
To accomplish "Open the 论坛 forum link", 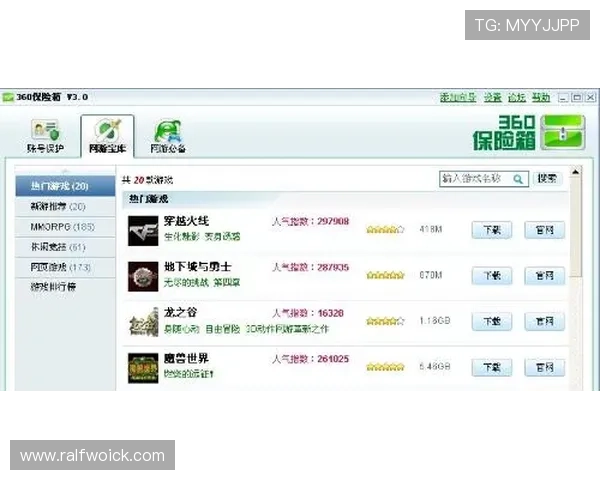I will [517, 98].
